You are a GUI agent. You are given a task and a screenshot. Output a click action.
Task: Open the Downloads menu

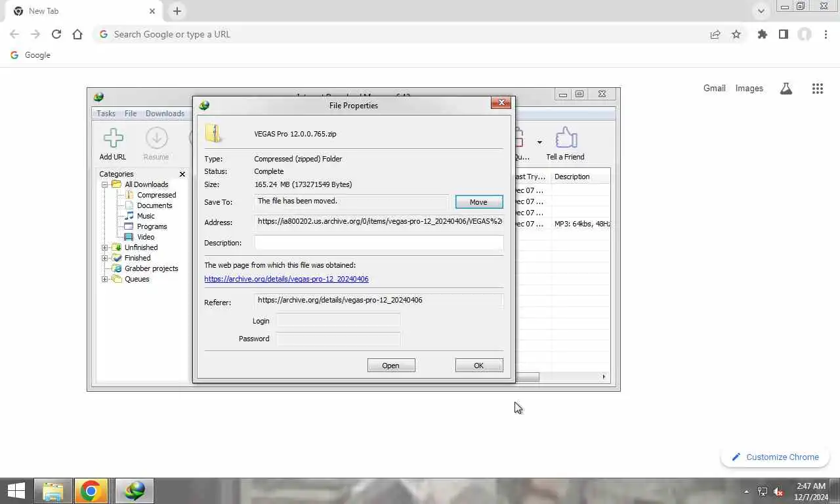(165, 114)
